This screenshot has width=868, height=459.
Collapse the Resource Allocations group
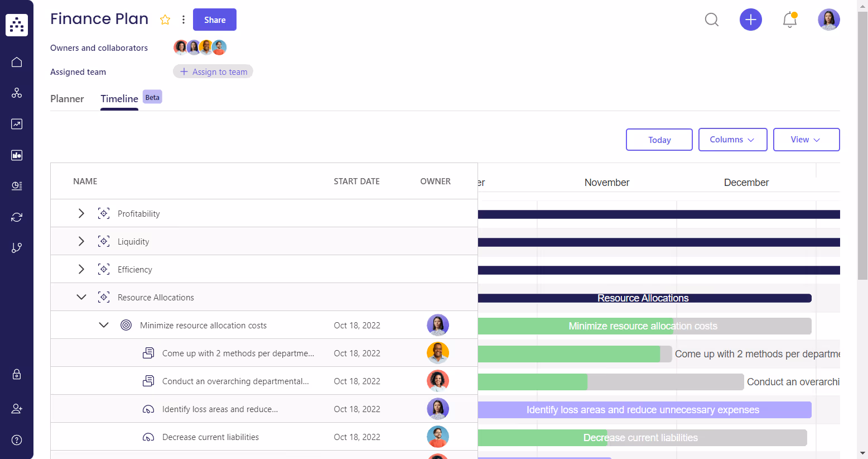tap(81, 297)
